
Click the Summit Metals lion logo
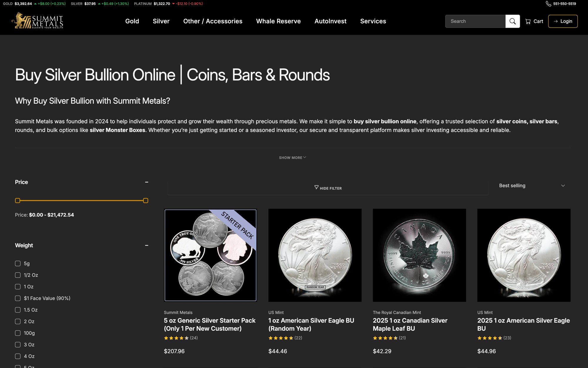37,21
